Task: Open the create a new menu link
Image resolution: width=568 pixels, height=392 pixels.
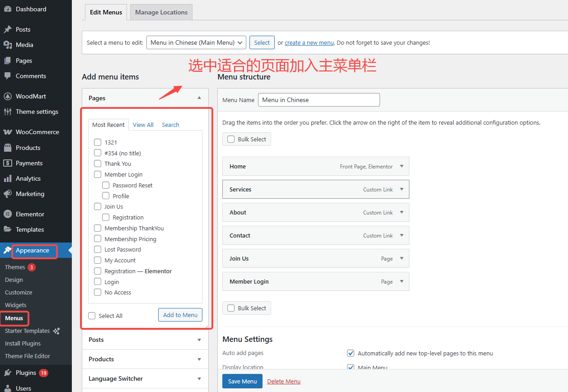Action: [309, 42]
